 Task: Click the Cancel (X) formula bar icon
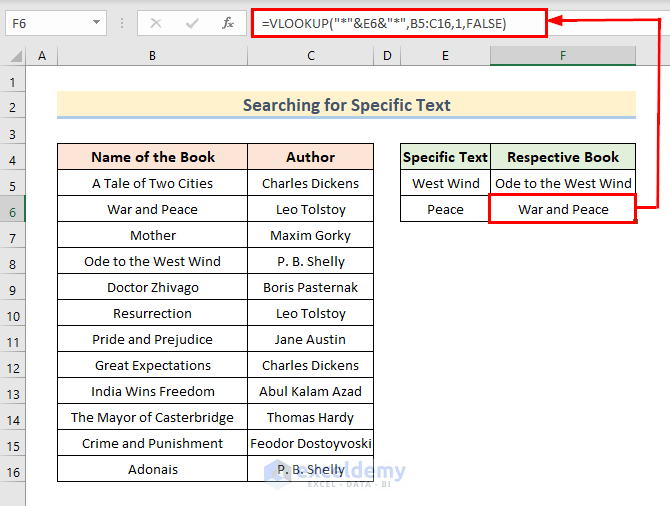pos(156,23)
